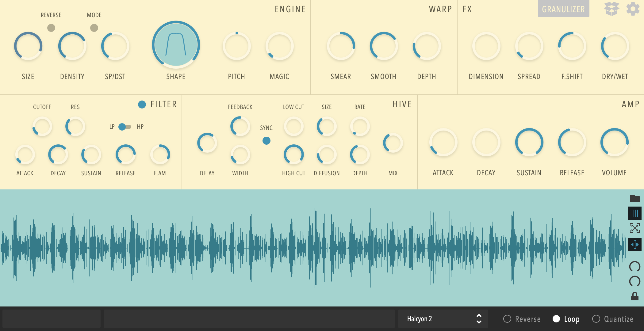Screen dimensions: 644x331
Task: Open the settings gear icon
Action: pos(633,9)
